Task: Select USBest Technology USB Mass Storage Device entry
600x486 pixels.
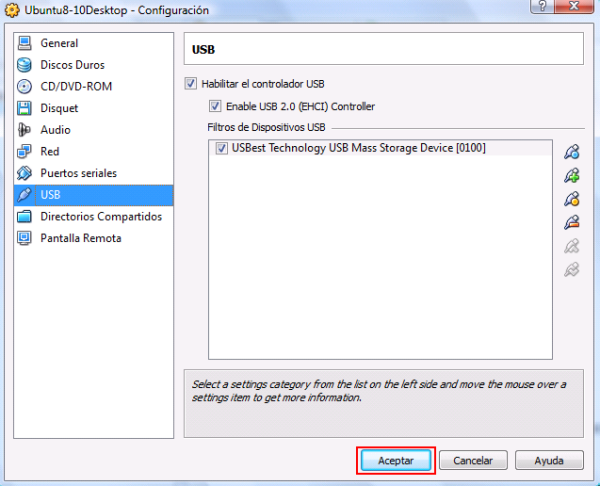Action: (x=358, y=148)
